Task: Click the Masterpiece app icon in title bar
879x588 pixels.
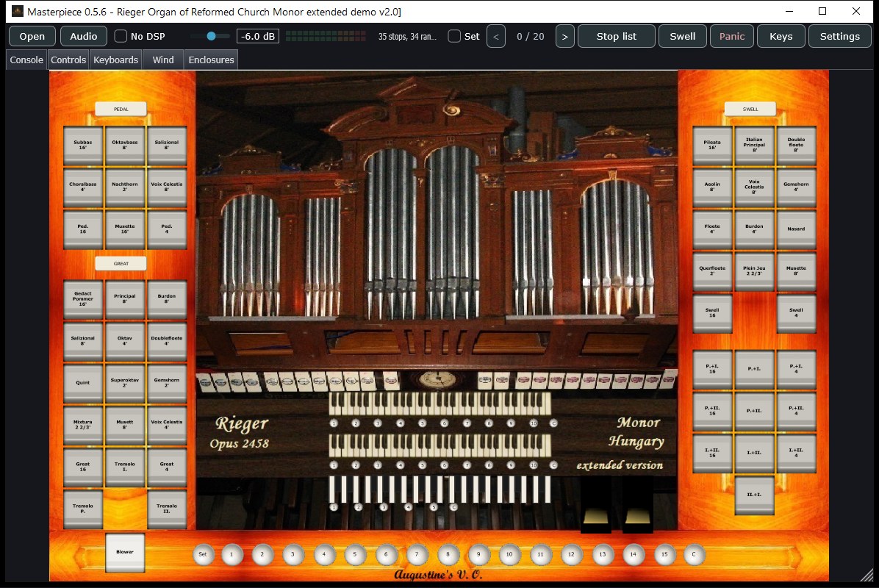Action: coord(18,11)
